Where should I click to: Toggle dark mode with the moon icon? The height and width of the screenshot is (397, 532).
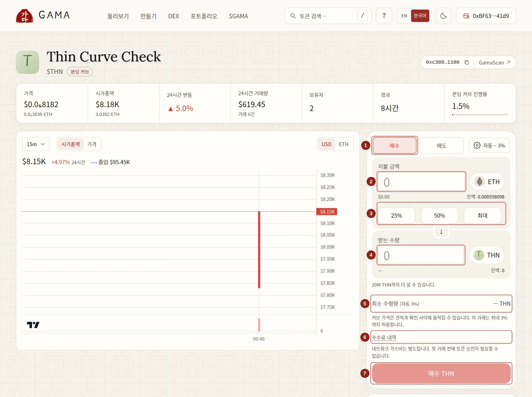click(x=443, y=16)
